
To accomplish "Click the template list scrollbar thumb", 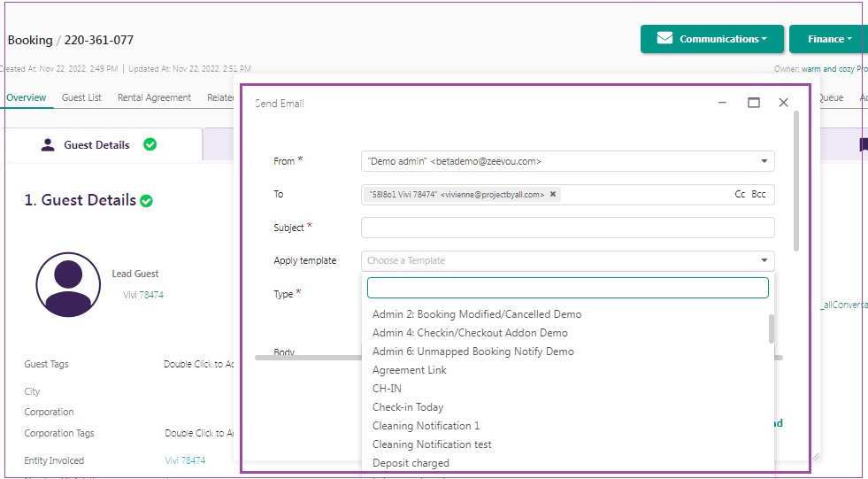I will tap(772, 329).
